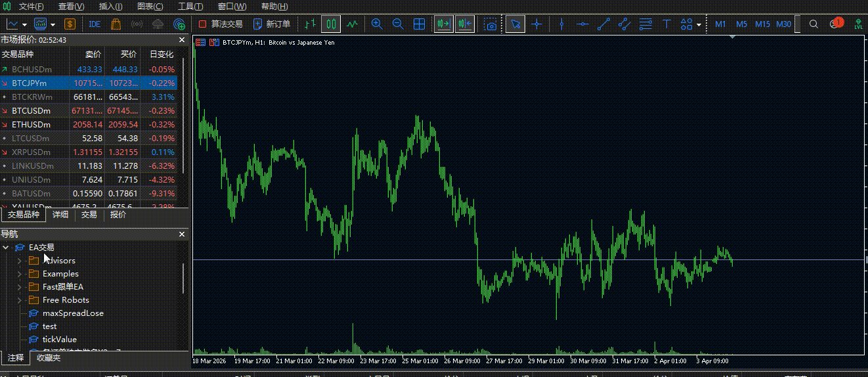Switch to M5 timeframe

click(x=741, y=24)
